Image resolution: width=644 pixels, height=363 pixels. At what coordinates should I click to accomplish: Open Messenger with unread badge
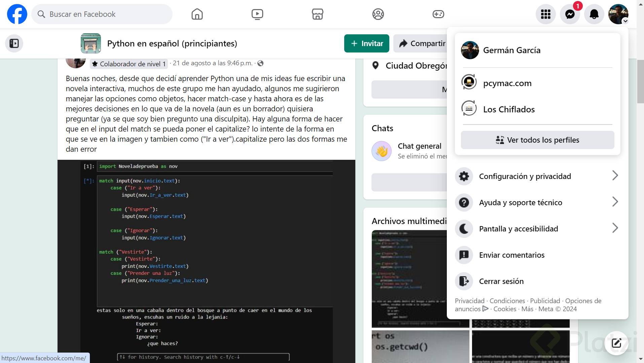(570, 14)
